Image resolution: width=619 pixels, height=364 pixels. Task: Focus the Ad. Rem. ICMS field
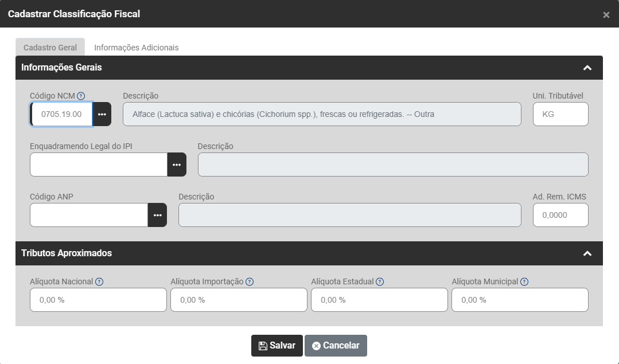pos(560,215)
